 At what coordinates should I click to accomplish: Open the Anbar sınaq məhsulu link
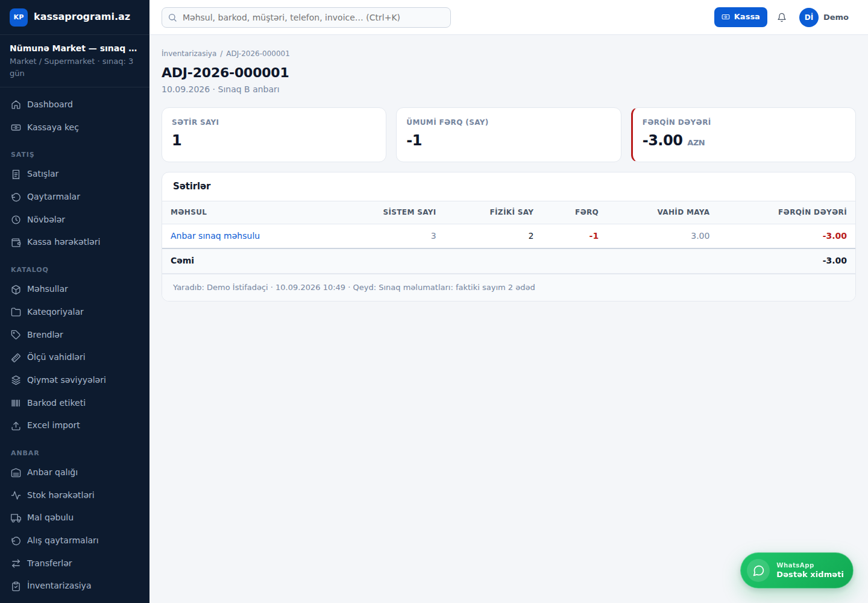click(x=215, y=236)
